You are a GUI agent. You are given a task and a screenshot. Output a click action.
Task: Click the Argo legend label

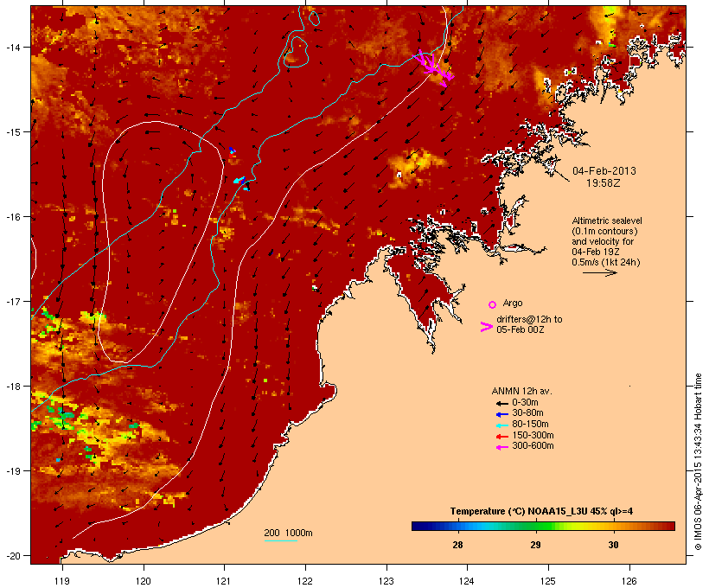point(513,303)
